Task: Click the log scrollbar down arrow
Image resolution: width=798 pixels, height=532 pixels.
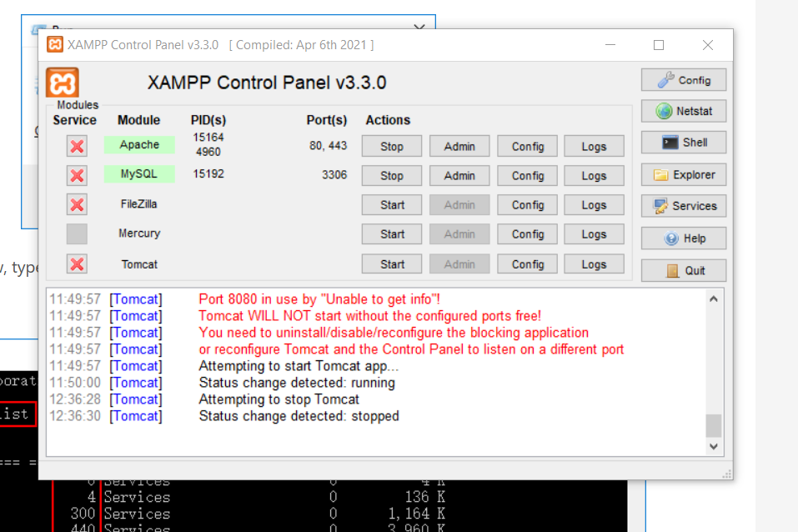Action: point(713,446)
